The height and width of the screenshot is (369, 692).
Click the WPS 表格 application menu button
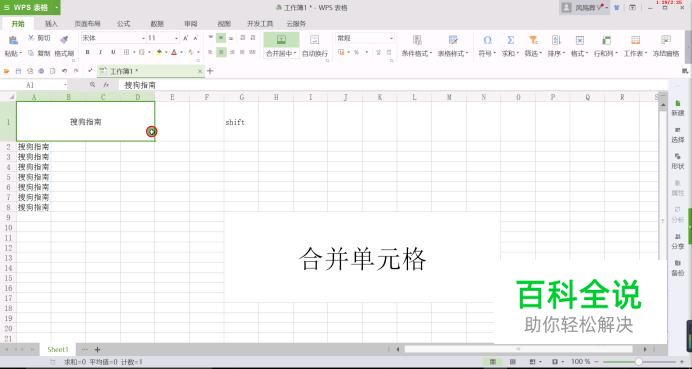click(x=30, y=7)
